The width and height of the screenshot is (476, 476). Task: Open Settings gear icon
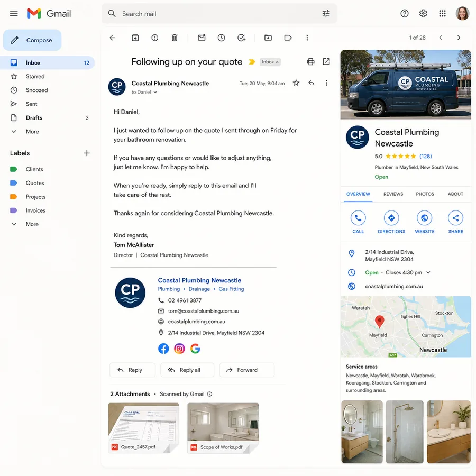pos(423,13)
